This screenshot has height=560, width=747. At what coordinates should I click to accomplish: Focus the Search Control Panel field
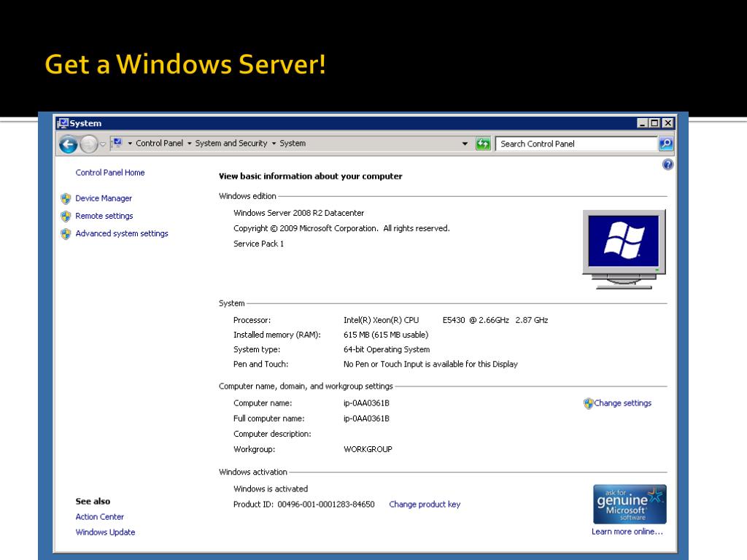tap(576, 144)
